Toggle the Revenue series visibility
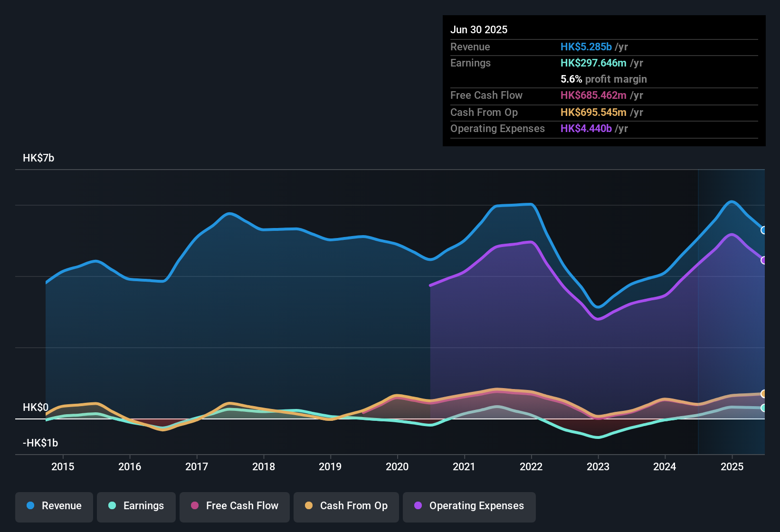This screenshot has height=532, width=780. point(54,506)
